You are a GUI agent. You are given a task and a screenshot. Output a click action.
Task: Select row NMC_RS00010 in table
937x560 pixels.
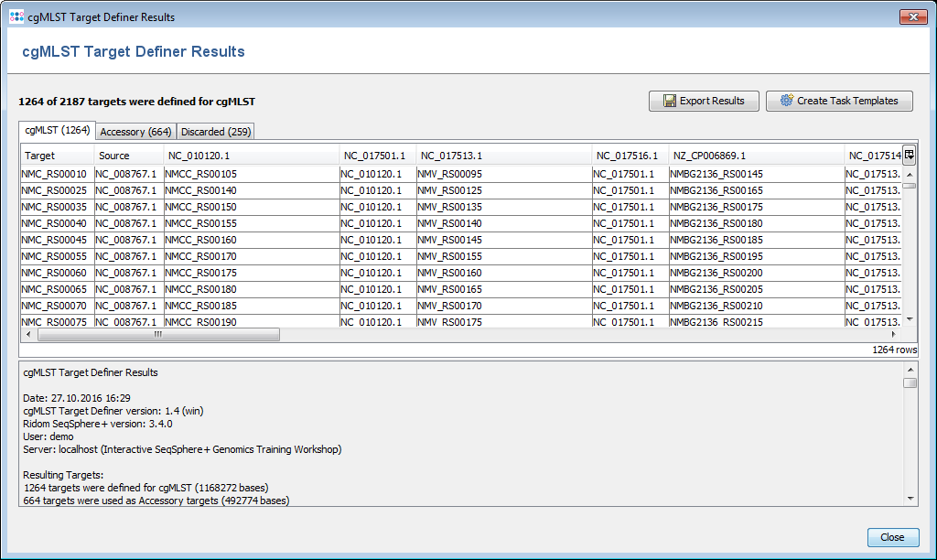57,174
